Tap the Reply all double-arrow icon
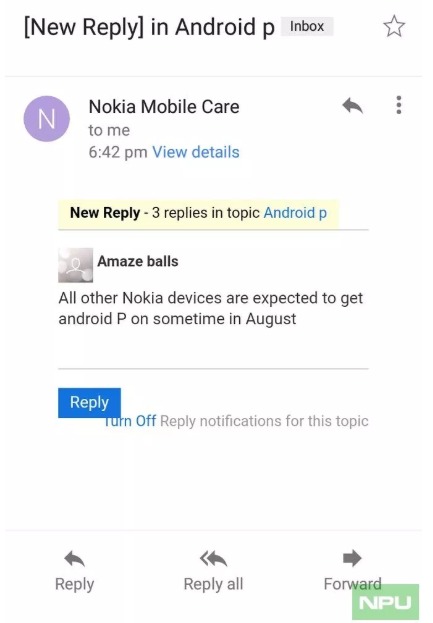Image resolution: width=433 pixels, height=623 pixels. click(213, 559)
